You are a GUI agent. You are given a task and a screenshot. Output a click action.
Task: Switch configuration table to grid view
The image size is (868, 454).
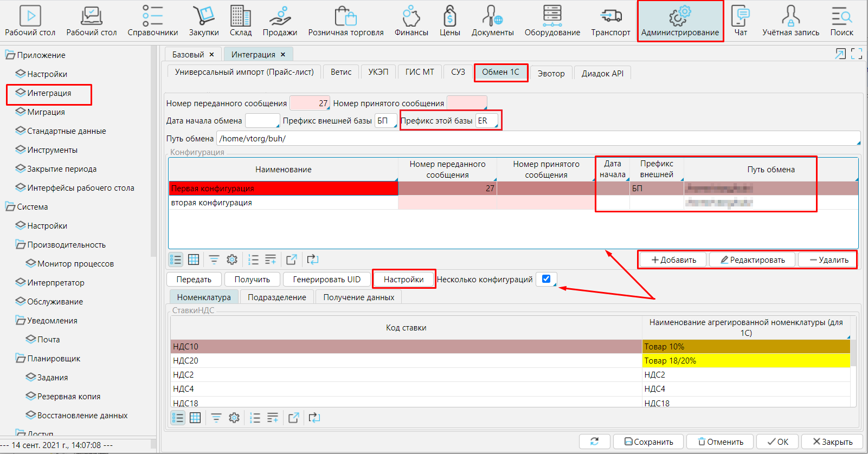194,260
